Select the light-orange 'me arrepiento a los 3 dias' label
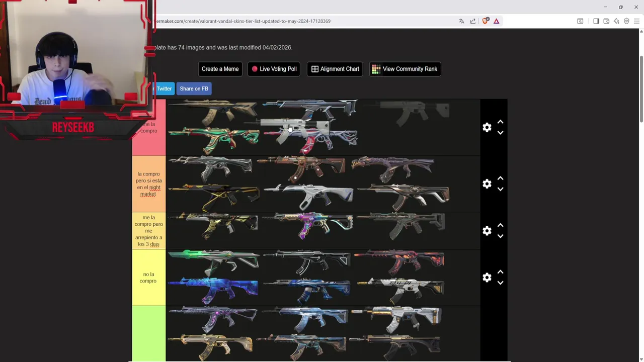 point(149,231)
